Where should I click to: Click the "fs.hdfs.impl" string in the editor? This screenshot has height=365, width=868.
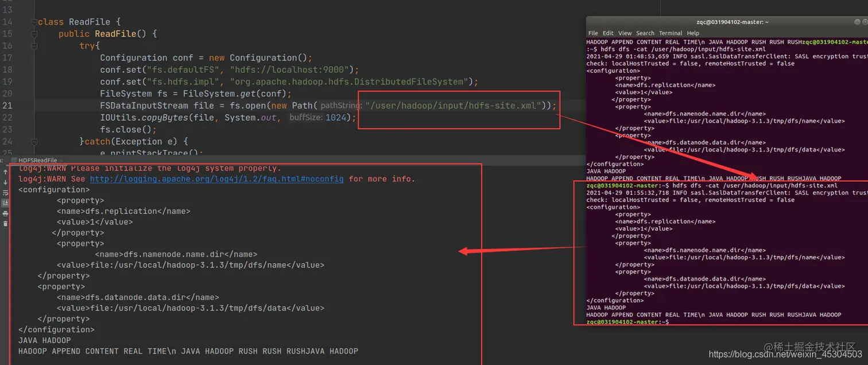(x=182, y=81)
